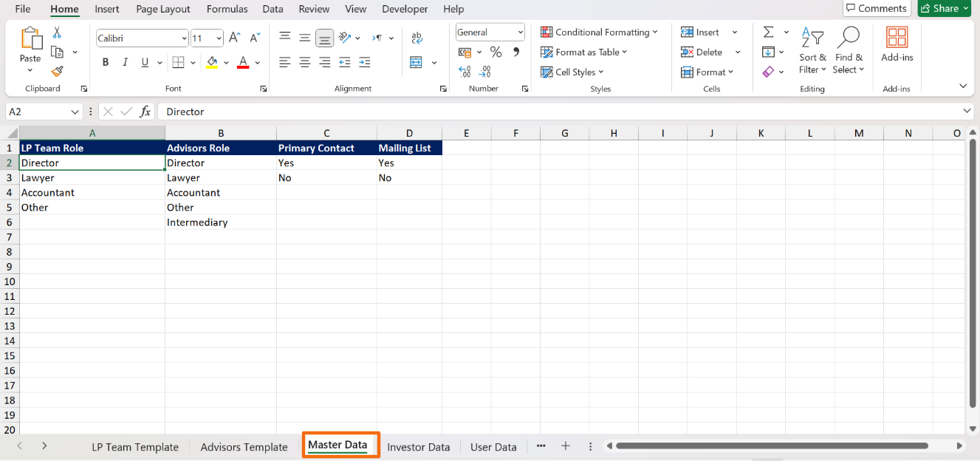Image resolution: width=980 pixels, height=461 pixels.
Task: Toggle center horizontal alignment
Action: (x=304, y=62)
